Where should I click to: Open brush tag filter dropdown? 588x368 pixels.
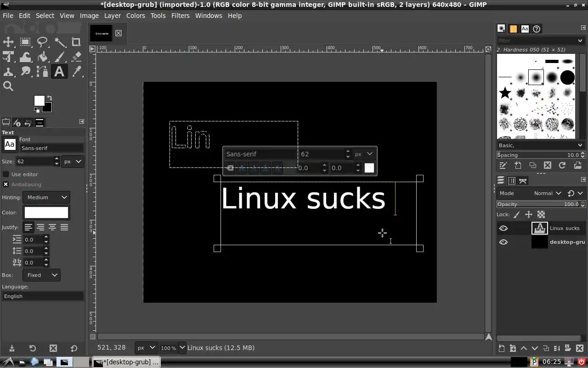pos(580,40)
